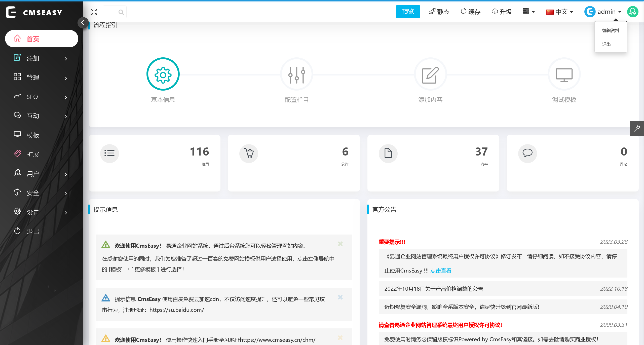Go to 首页 home in sidebar
Viewport: 644px width, 345px height.
42,39
